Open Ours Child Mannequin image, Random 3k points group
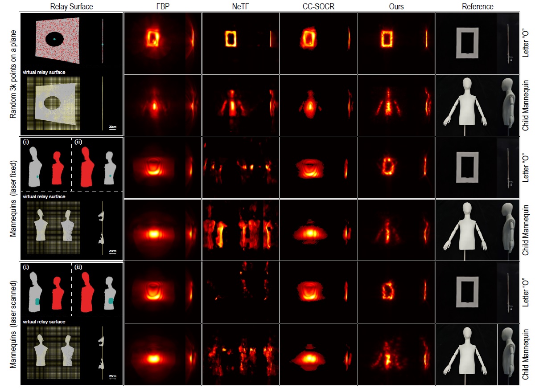This screenshot has height=392, width=535. [396, 105]
